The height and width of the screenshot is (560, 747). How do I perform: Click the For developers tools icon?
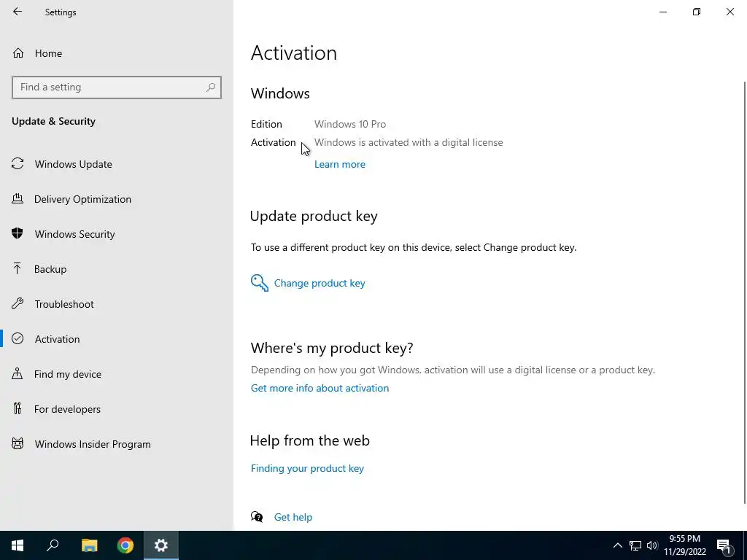pos(18,408)
